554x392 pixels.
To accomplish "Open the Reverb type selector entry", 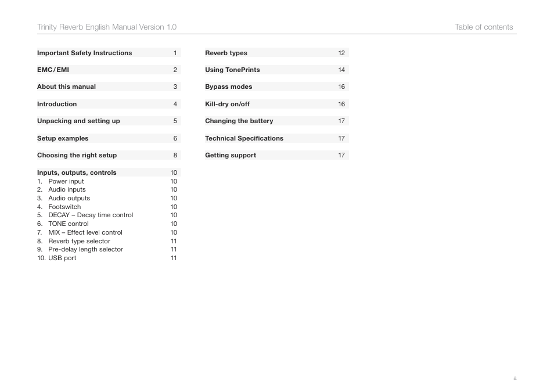I will click(107, 241).
